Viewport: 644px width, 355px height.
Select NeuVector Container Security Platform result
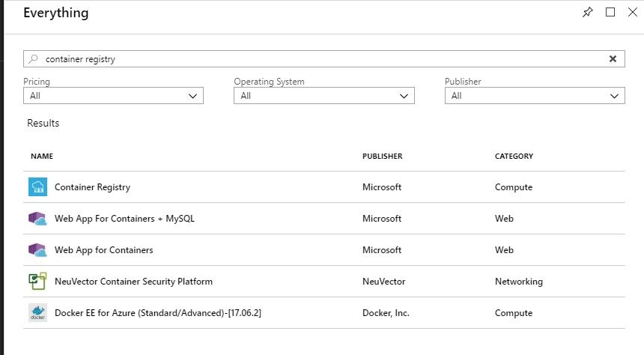tap(324, 282)
